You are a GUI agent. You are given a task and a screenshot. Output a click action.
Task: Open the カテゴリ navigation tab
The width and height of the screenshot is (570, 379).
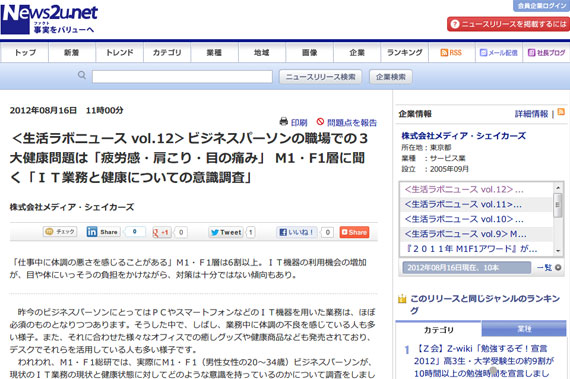tap(167, 53)
